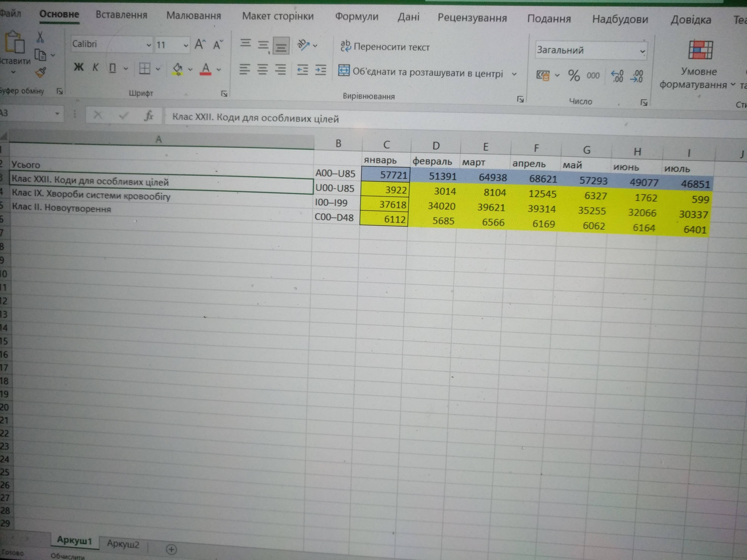Toggle italic formatting with the K button
747x560 pixels.
click(96, 68)
